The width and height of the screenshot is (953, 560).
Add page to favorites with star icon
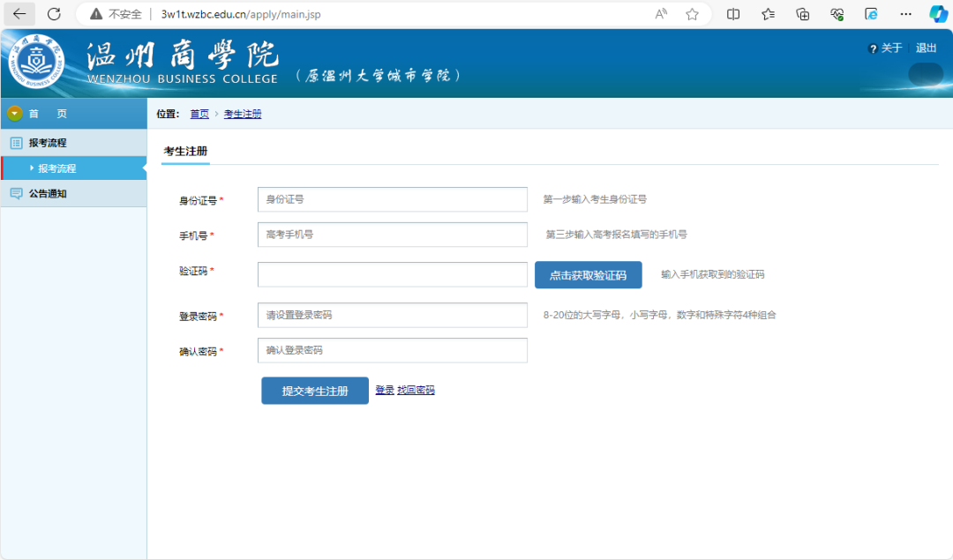[692, 14]
